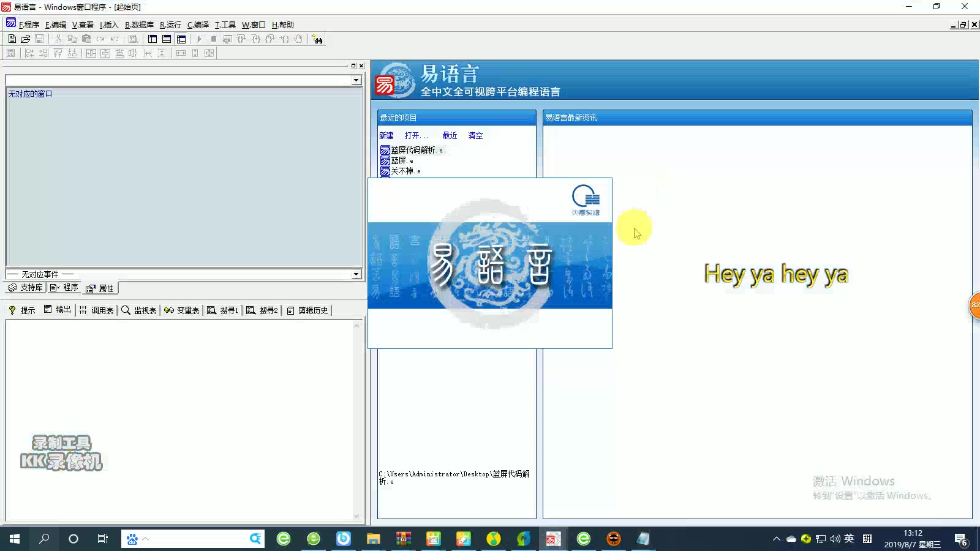Click the Paste icon on the toolbar
The image size is (980, 551).
click(x=86, y=39)
